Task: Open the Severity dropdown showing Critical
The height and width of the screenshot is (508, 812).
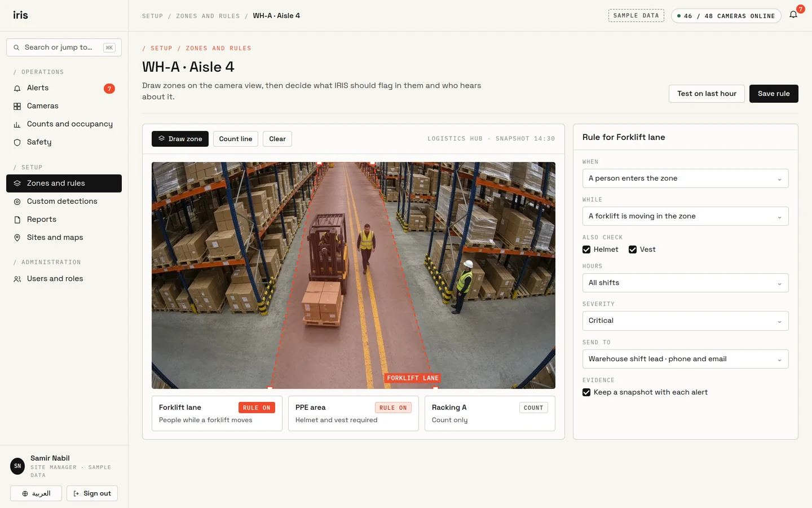Action: (685, 321)
